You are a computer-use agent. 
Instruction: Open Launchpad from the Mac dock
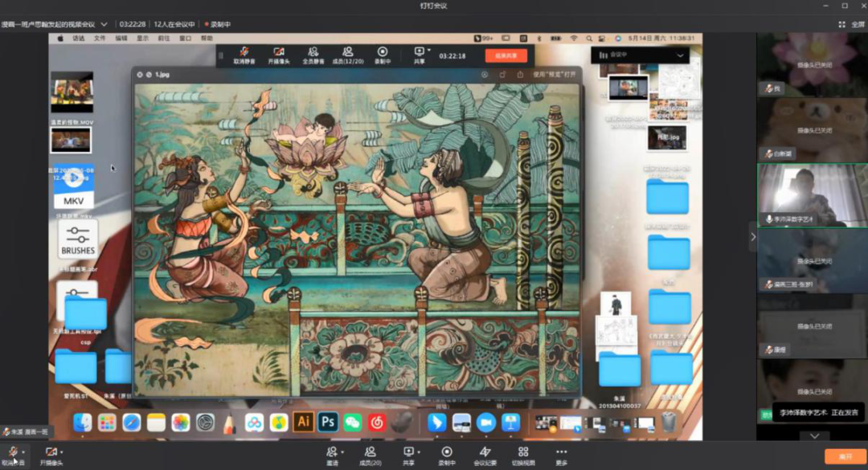tap(107, 423)
